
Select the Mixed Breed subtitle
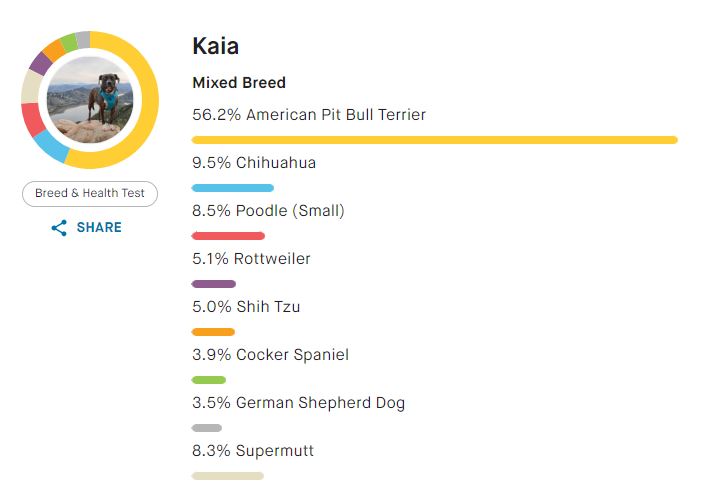coord(239,83)
